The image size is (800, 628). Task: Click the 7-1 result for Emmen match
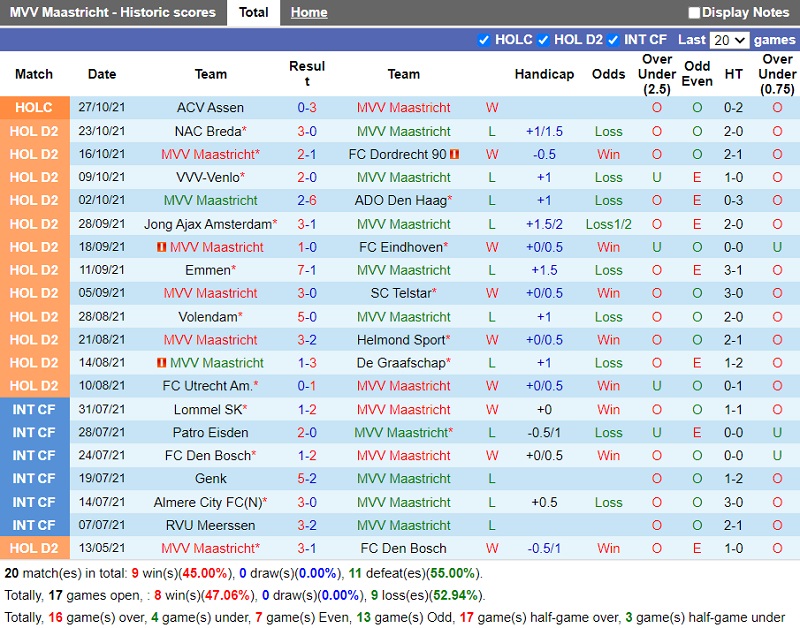coord(307,270)
